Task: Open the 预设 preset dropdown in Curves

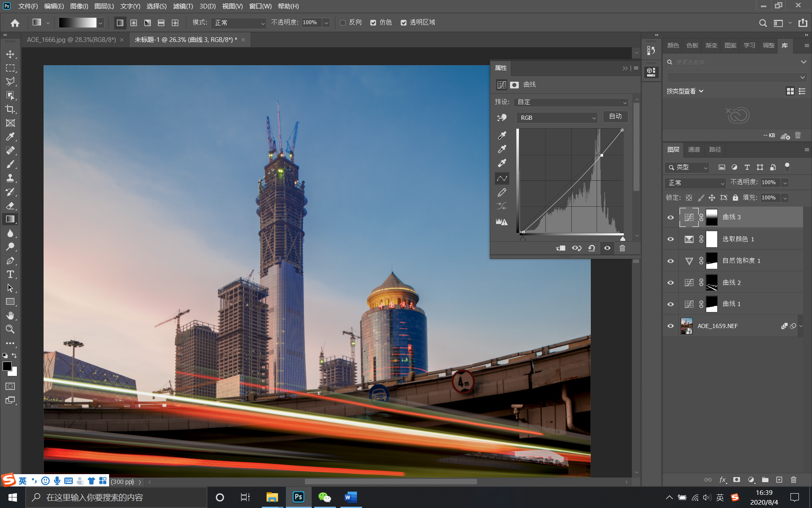Action: point(571,102)
